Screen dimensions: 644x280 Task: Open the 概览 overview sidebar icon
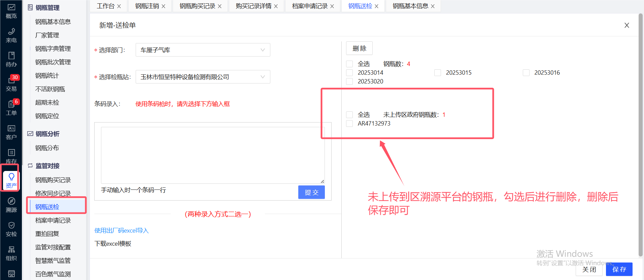[x=11, y=11]
